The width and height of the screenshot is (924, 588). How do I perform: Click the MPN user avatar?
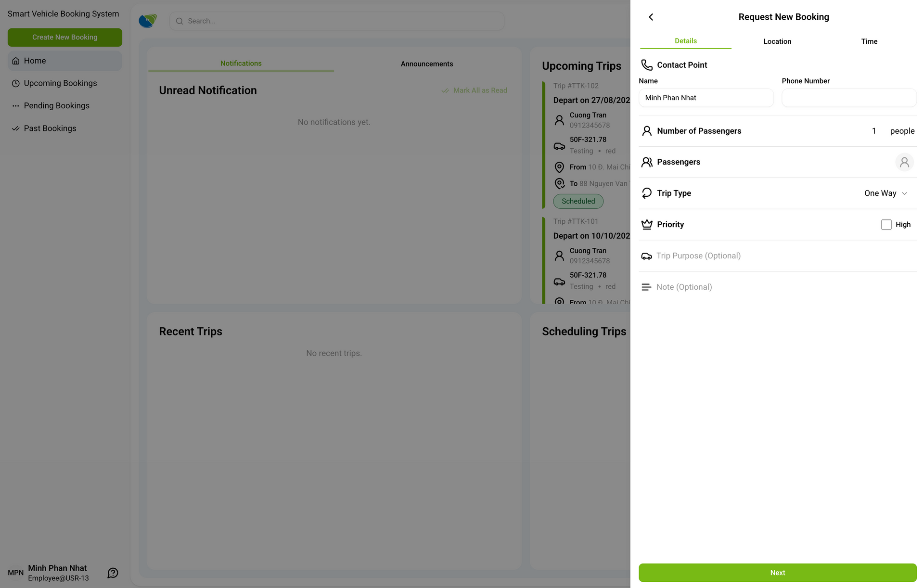click(x=15, y=573)
